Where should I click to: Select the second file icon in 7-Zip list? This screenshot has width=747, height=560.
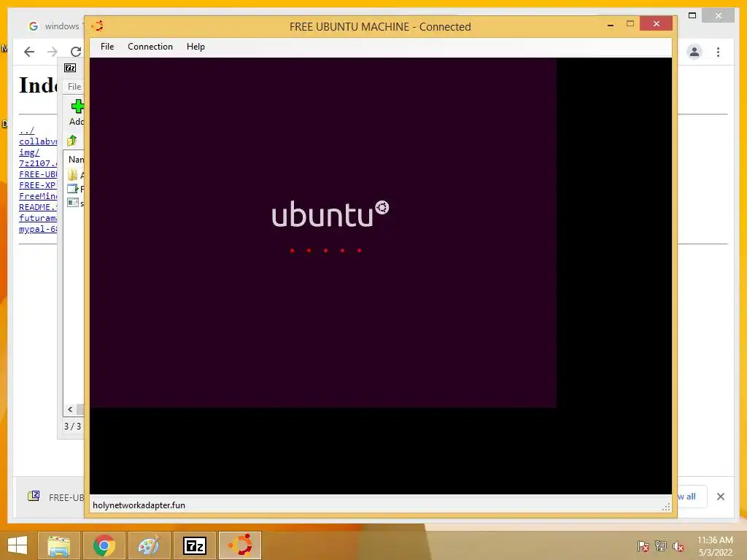pos(72,189)
